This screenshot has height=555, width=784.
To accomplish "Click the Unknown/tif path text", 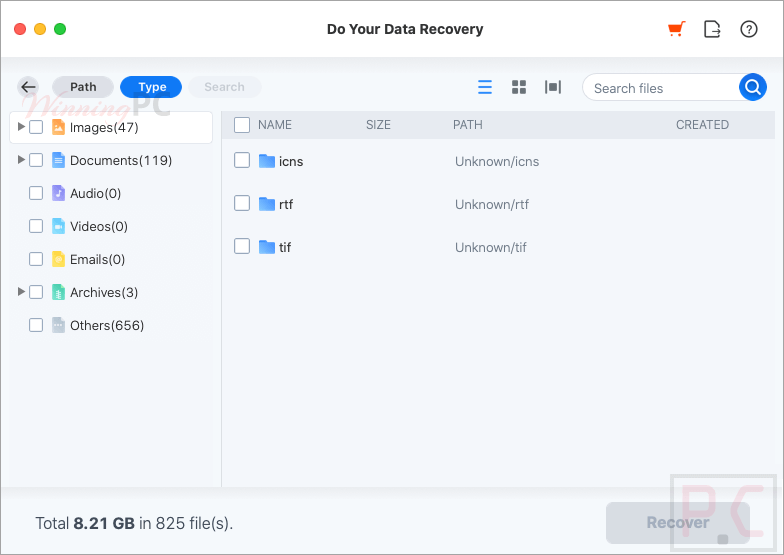I will (491, 248).
